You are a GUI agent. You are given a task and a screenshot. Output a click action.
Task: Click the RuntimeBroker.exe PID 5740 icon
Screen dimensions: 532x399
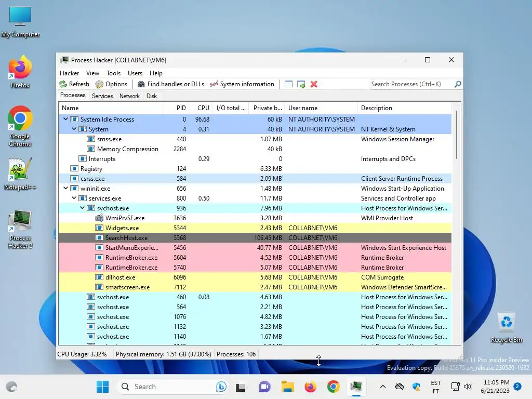(99, 267)
